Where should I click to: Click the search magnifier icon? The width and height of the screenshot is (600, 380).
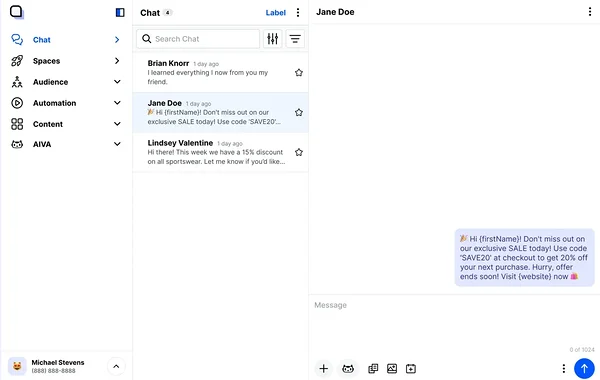point(147,39)
